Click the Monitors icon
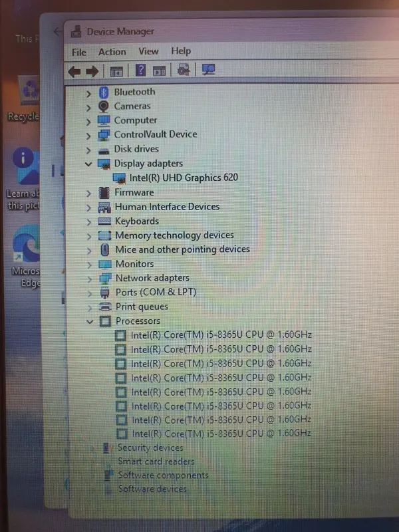 (105, 264)
